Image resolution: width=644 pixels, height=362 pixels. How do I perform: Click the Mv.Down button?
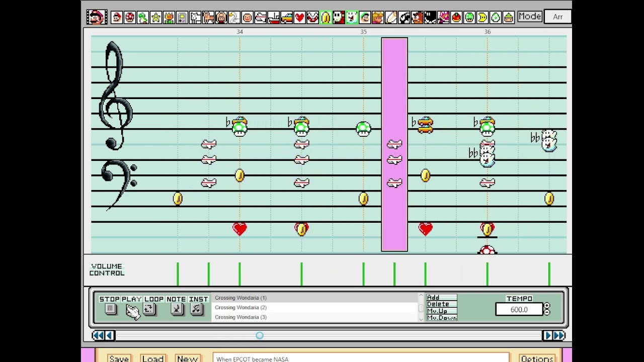click(442, 317)
